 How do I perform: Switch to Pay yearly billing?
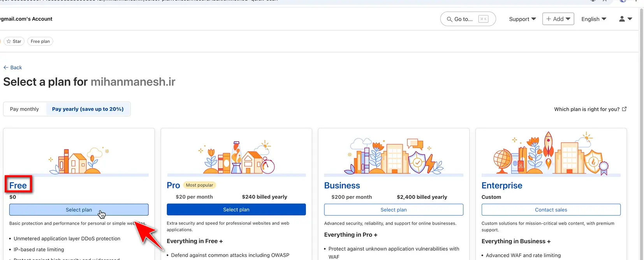[88, 109]
